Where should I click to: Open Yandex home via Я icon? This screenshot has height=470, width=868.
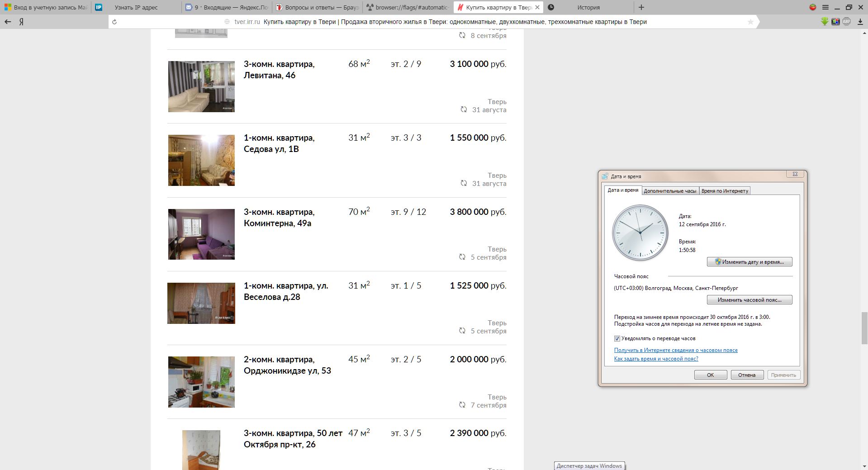(x=21, y=22)
